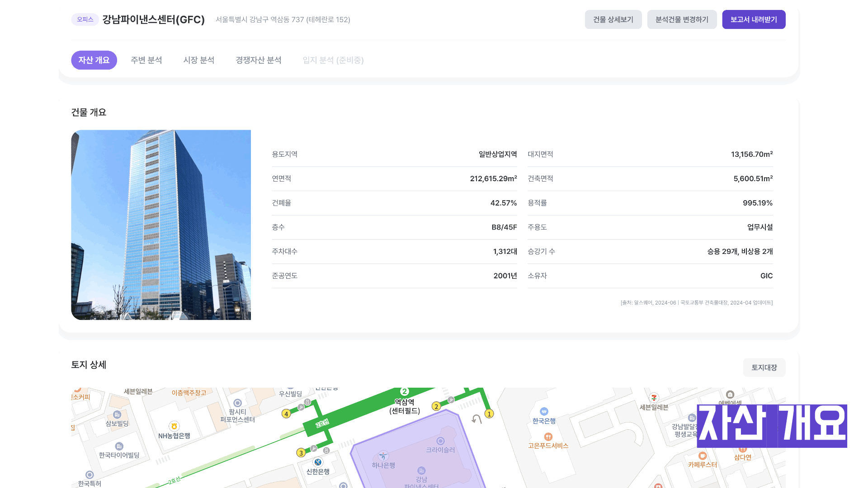Click the NH농협은행 bank icon on map

174,426
